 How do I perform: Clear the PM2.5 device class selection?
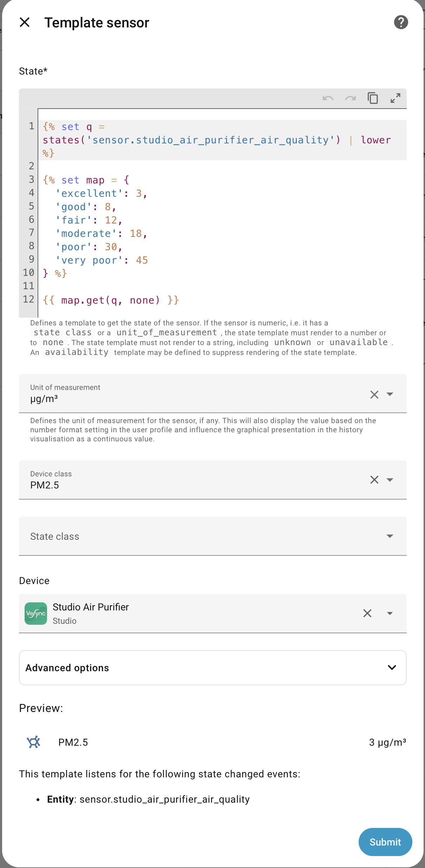[374, 480]
